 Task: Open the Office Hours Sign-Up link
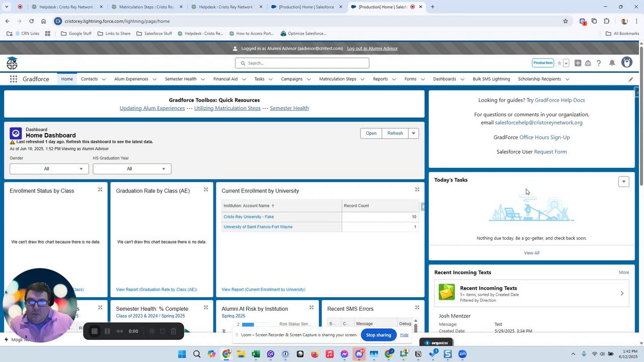coord(544,137)
